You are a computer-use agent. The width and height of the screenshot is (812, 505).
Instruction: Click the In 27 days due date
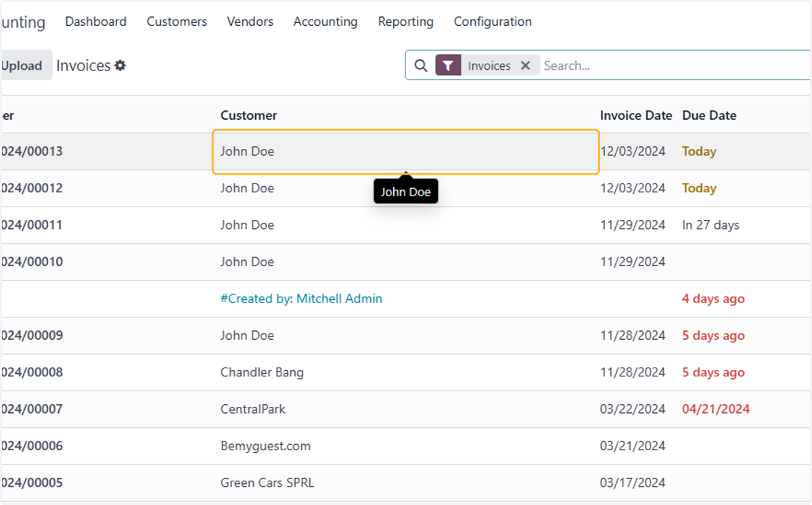(x=710, y=225)
